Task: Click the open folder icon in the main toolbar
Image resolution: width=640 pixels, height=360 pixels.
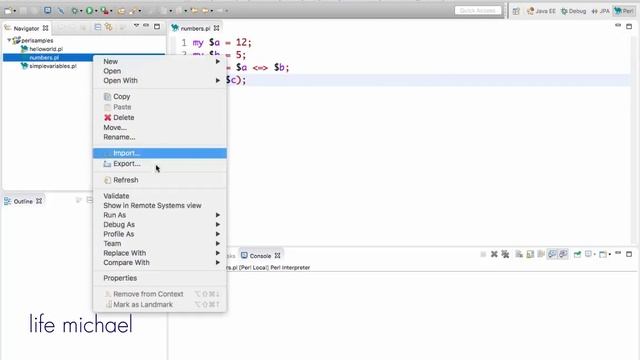Action: (x=121, y=11)
